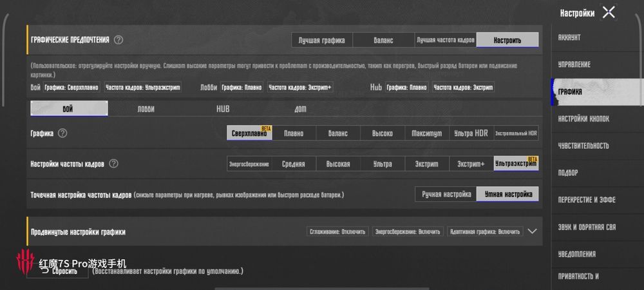Set frame rate to Высокая
Image resolution: width=644 pixels, height=290 pixels.
click(338, 164)
